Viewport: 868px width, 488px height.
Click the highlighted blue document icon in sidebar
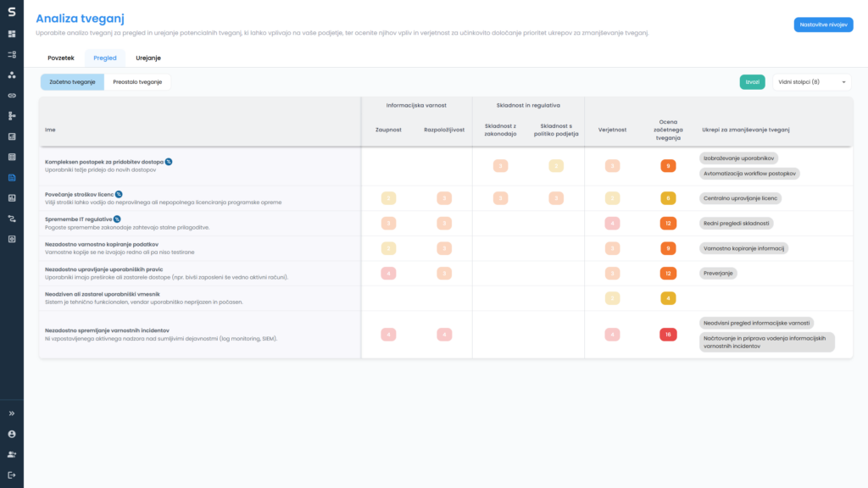pyautogui.click(x=12, y=178)
